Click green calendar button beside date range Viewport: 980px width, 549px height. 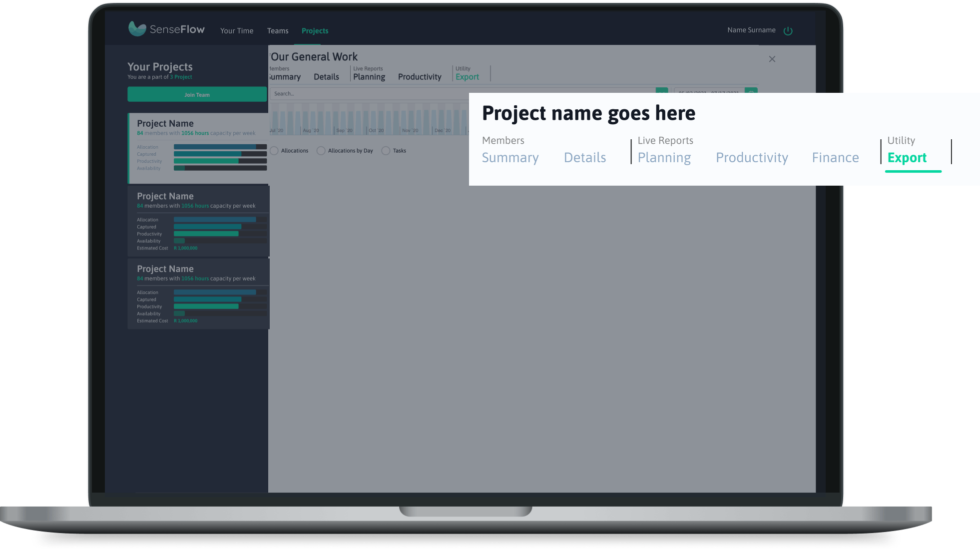(x=751, y=91)
